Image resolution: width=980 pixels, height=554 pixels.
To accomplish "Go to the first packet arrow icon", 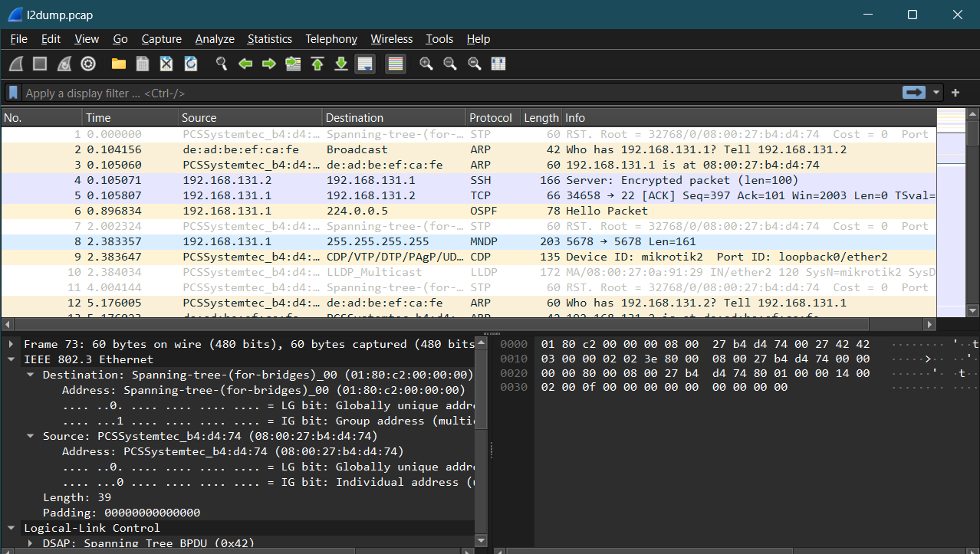I will tap(317, 64).
